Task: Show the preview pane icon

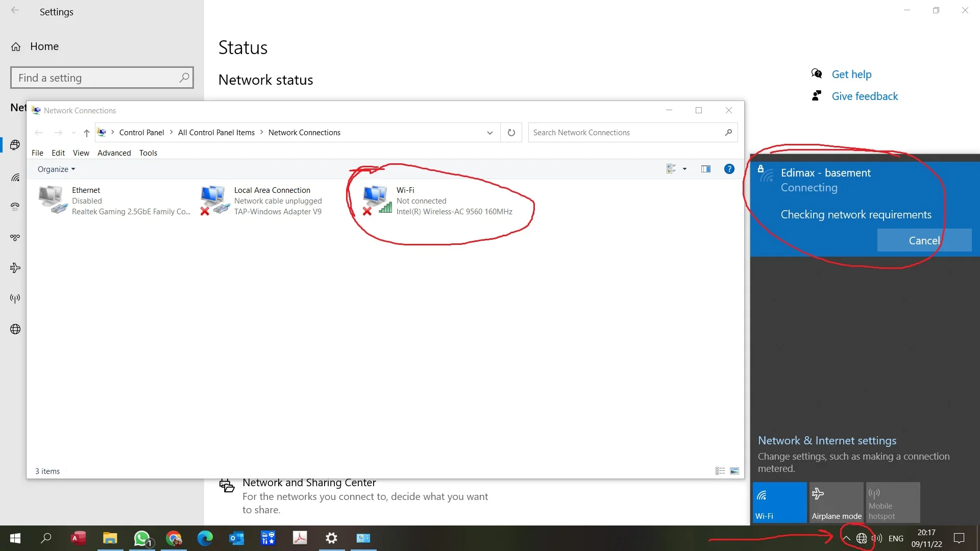Action: [706, 169]
